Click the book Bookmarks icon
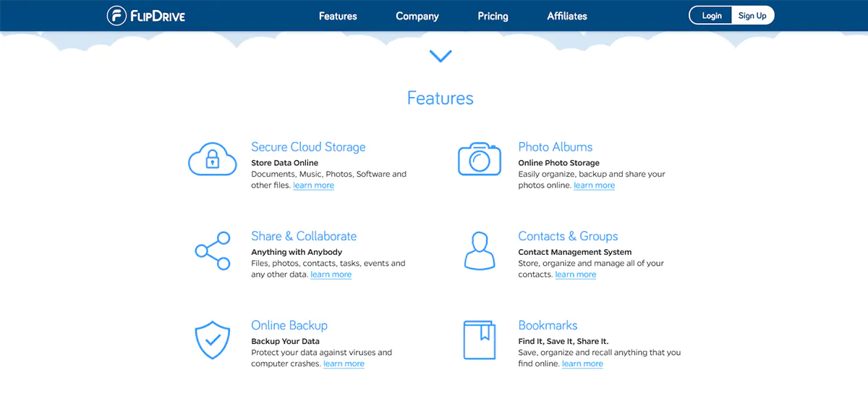Screen dimensions: 868x407 click(479, 340)
